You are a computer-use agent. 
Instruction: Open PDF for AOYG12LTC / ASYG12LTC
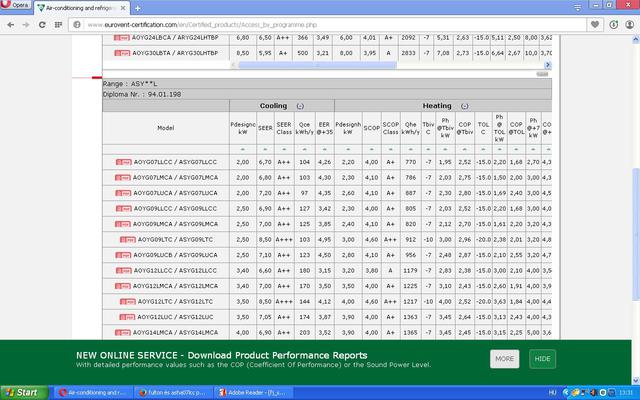pyautogui.click(x=128, y=302)
